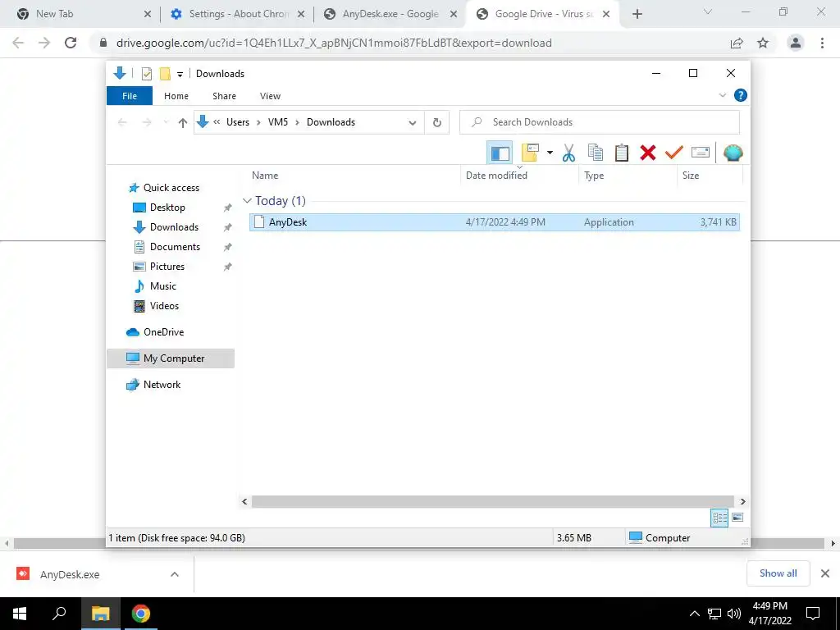Collapse the Today (1) group
The image size is (840, 630).
tap(247, 201)
